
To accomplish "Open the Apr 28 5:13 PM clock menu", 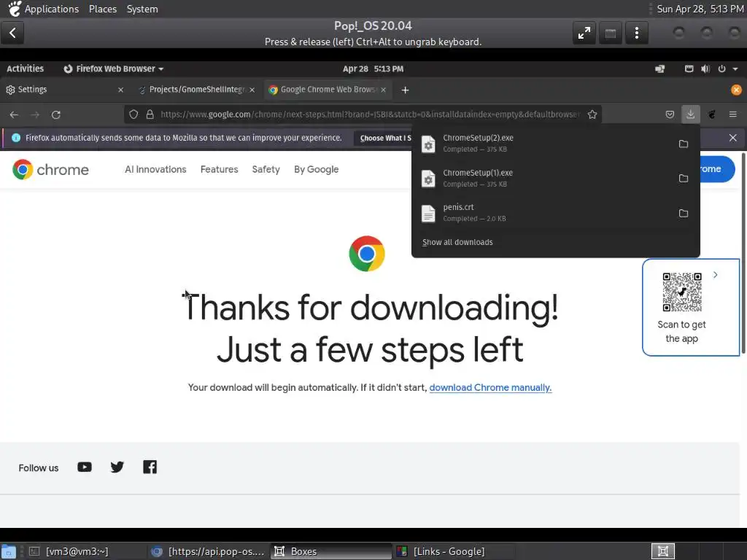I will coord(373,69).
